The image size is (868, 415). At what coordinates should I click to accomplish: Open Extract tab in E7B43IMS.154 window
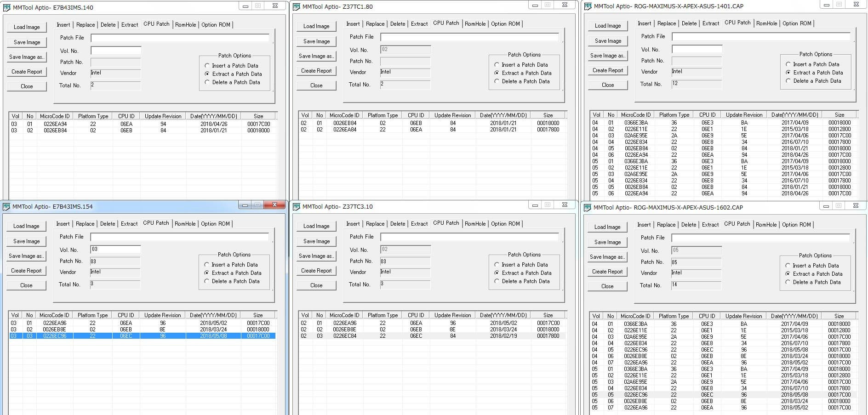[x=129, y=224]
